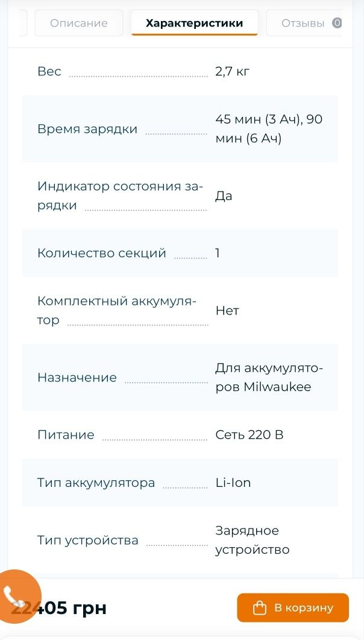This screenshot has height=640, width=364.
Task: Click the Время зарядки row label
Action: coord(87,129)
